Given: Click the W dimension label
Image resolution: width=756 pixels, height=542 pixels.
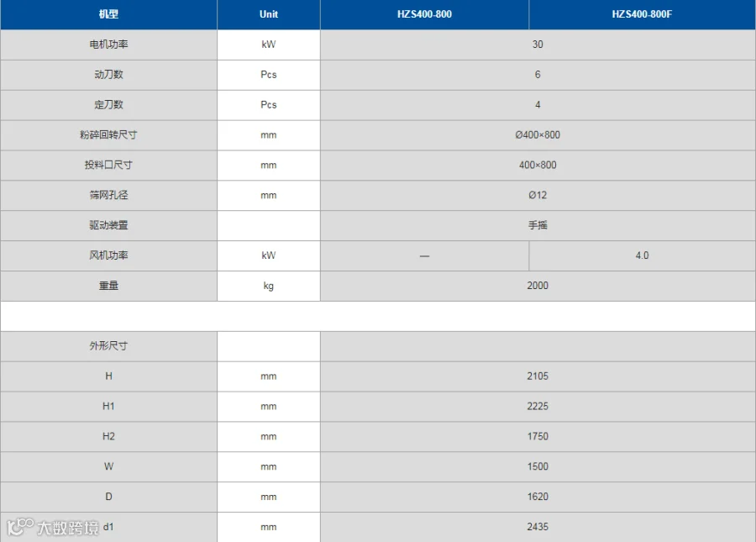Looking at the screenshot, I should [108, 466].
